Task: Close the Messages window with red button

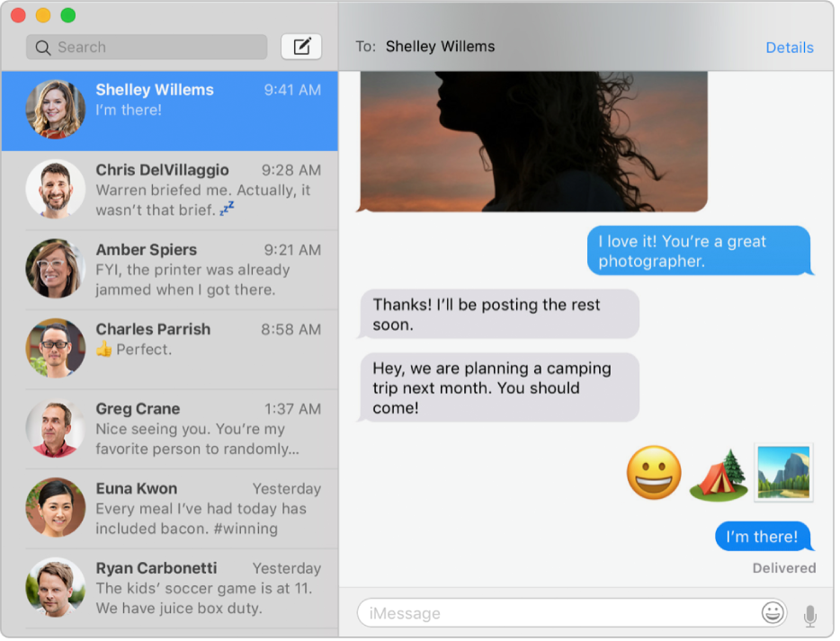Action: 18,15
